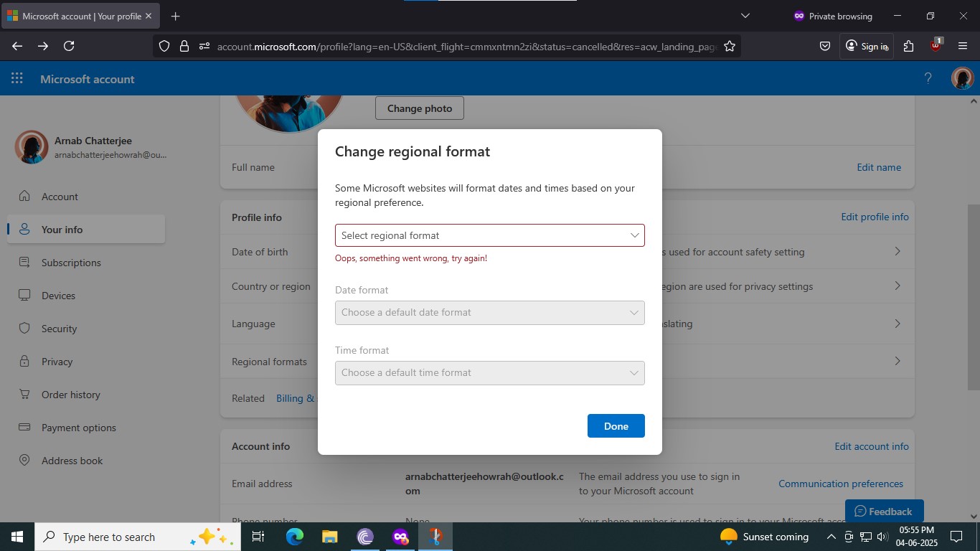Screen dimensions: 980x551
Task: Open the Devices section
Action: 57,296
